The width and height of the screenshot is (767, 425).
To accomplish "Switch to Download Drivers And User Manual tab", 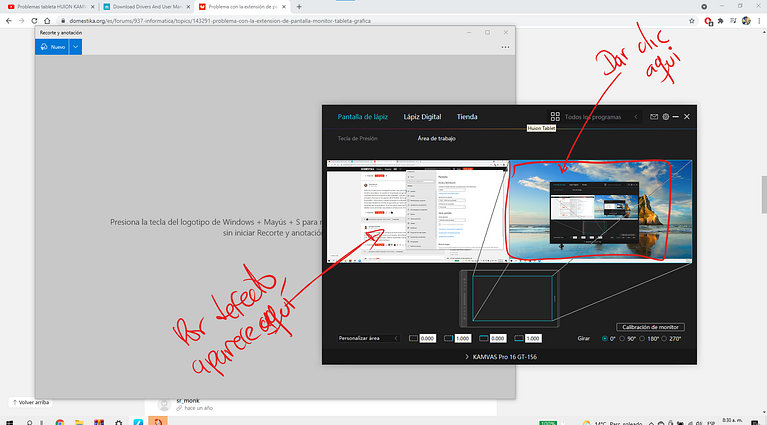I will click(x=146, y=7).
